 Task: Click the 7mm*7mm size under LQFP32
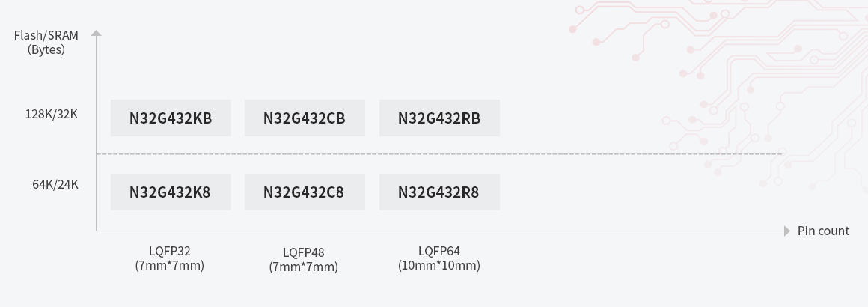tap(169, 265)
